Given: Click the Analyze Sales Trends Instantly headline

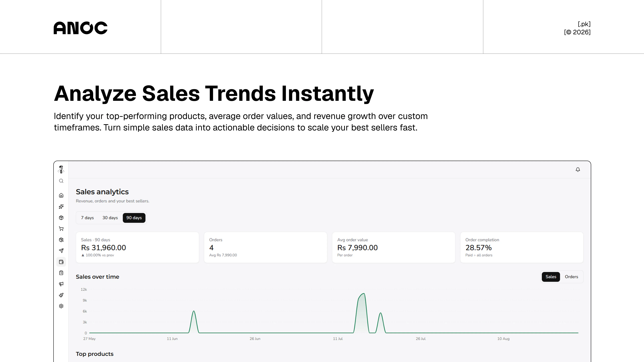Looking at the screenshot, I should [x=214, y=93].
